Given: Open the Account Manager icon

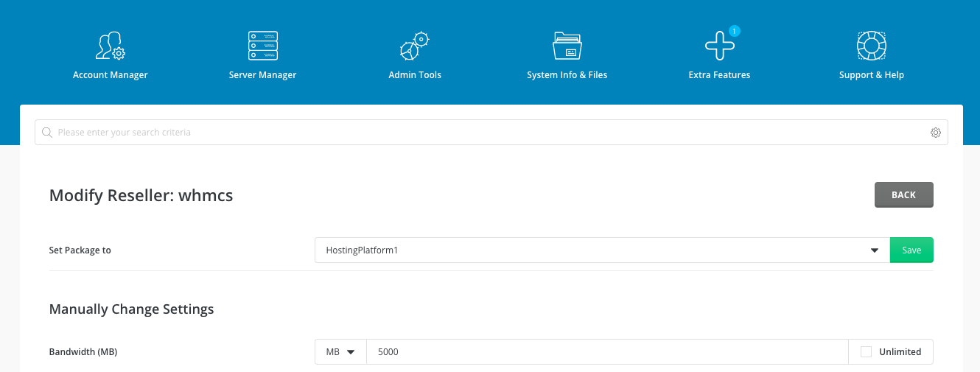Looking at the screenshot, I should point(111,46).
